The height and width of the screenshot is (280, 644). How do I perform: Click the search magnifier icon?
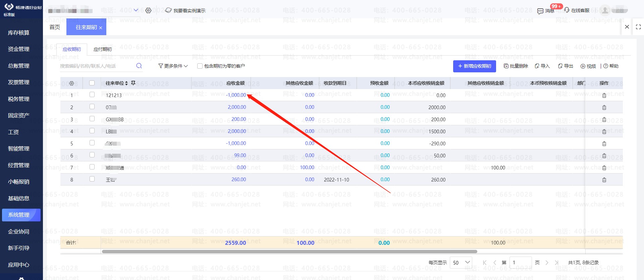tap(139, 66)
